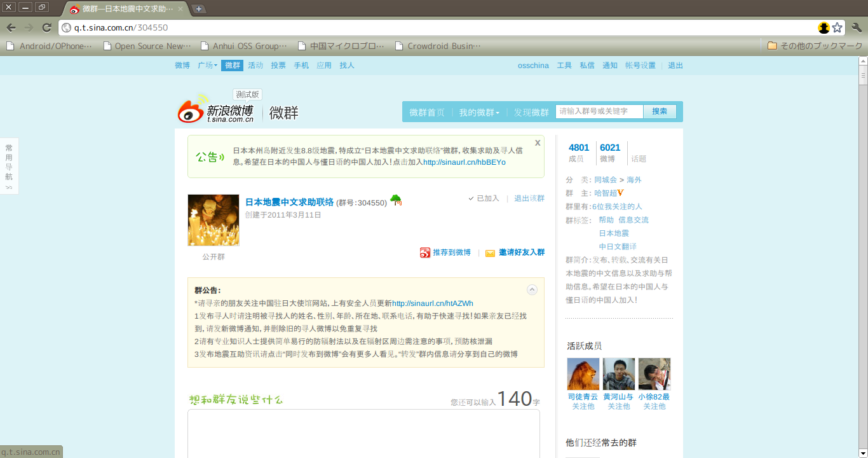868x458 pixels.
Task: Reload the page with the refresh icon
Action: pos(46,27)
